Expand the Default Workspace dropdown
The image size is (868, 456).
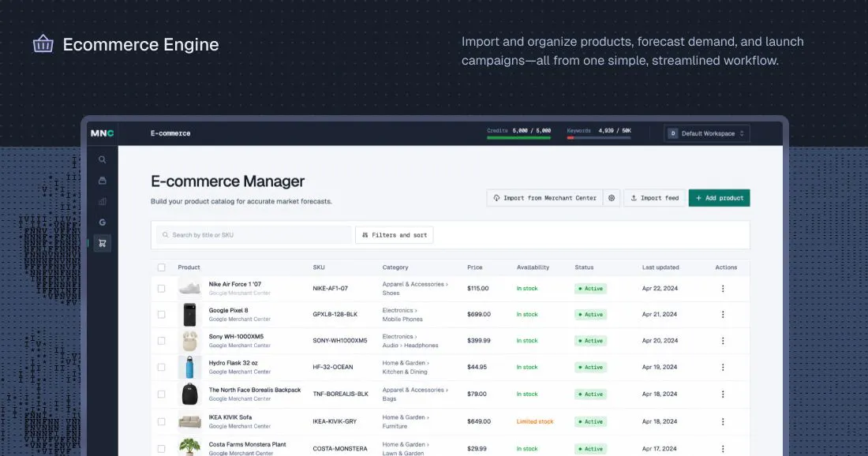click(x=707, y=133)
